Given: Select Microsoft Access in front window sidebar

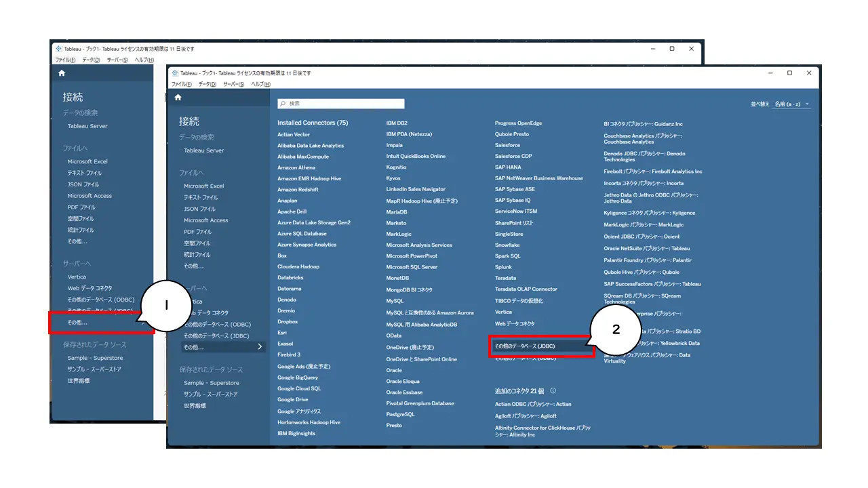Looking at the screenshot, I should [x=206, y=220].
